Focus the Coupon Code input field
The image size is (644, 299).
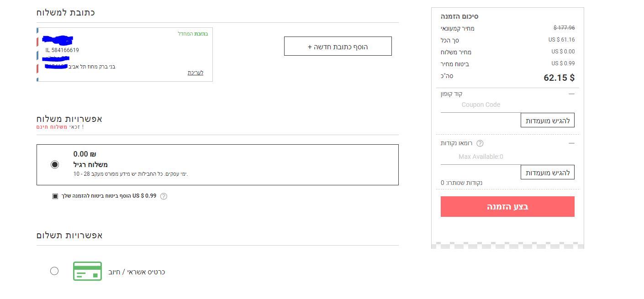[x=480, y=105]
